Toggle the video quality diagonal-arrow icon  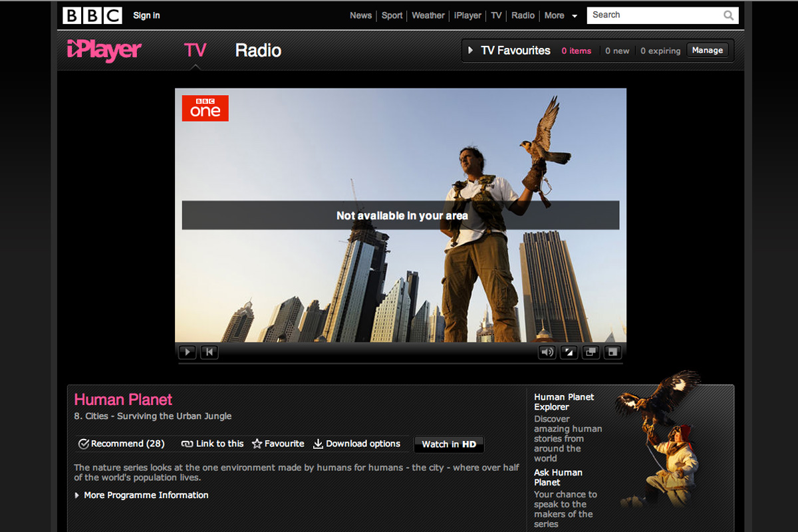coord(569,352)
